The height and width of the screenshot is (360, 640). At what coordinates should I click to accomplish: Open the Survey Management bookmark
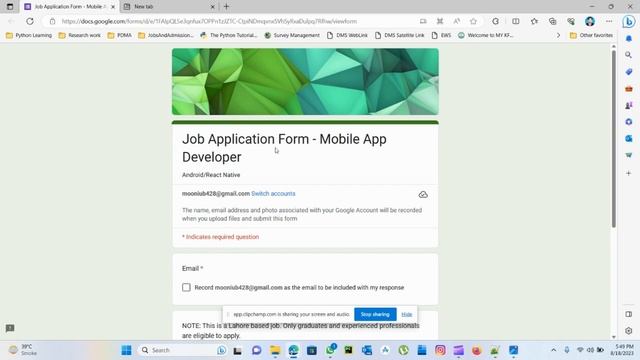tap(292, 36)
